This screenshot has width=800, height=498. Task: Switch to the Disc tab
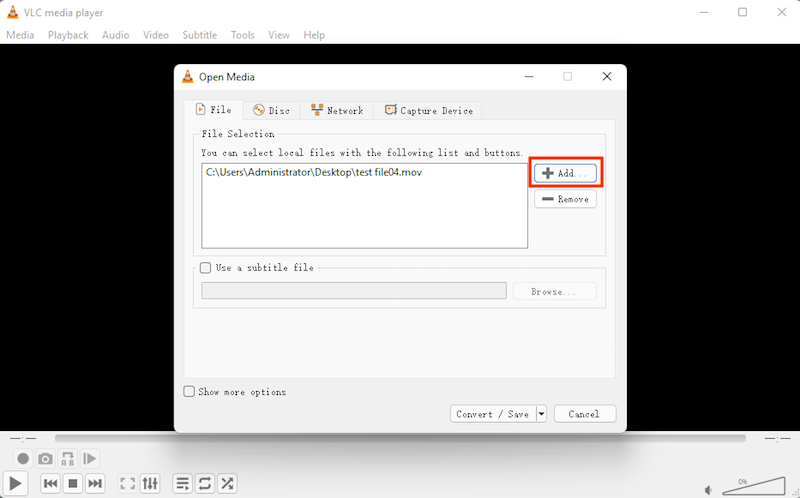click(271, 110)
